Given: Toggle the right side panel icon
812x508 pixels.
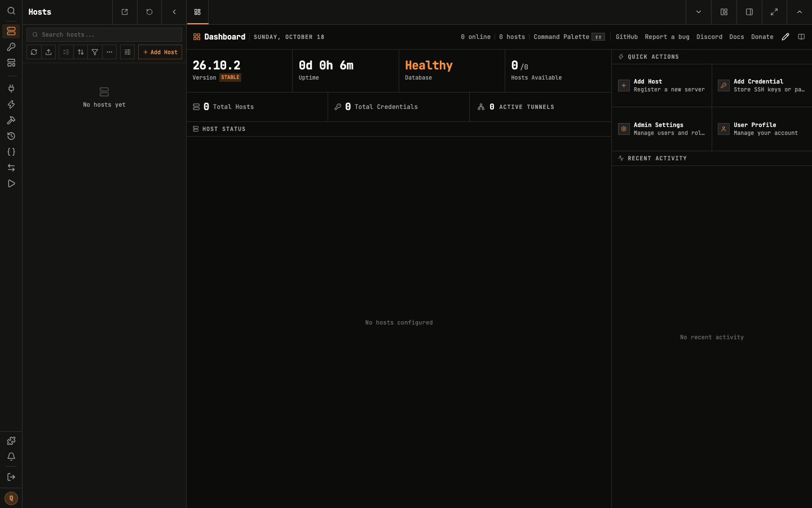Looking at the screenshot, I should 749,12.
